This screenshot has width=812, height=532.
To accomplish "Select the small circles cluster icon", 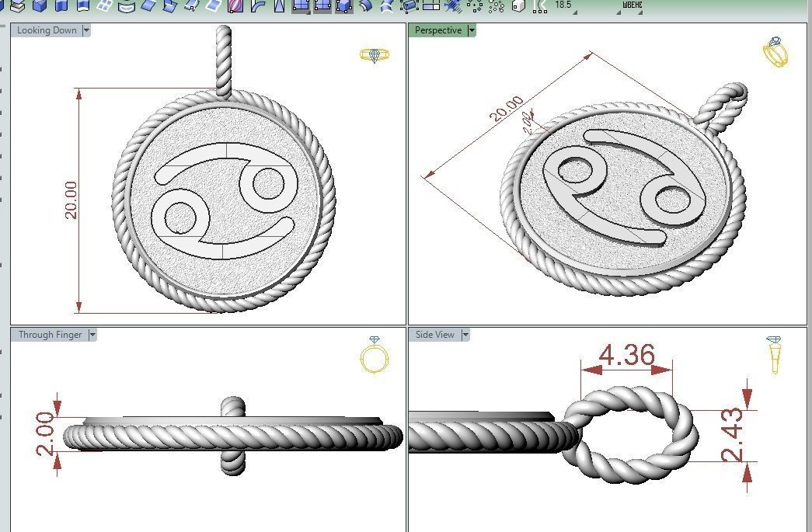I will coord(496,6).
